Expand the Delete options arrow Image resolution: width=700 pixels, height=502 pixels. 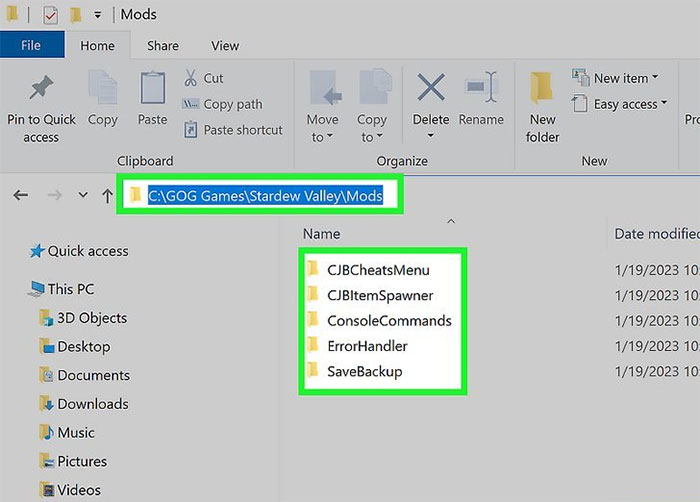click(431, 136)
